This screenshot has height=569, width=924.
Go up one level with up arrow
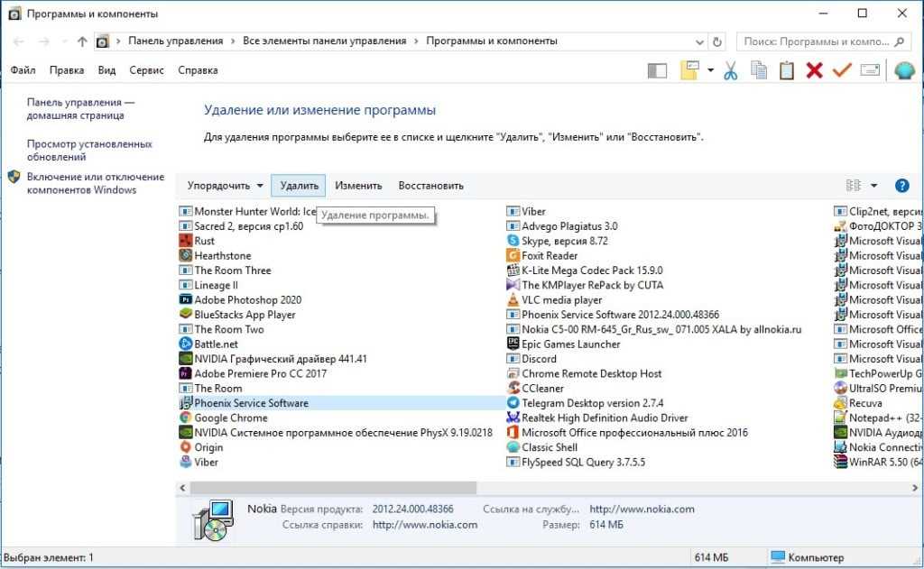click(82, 41)
